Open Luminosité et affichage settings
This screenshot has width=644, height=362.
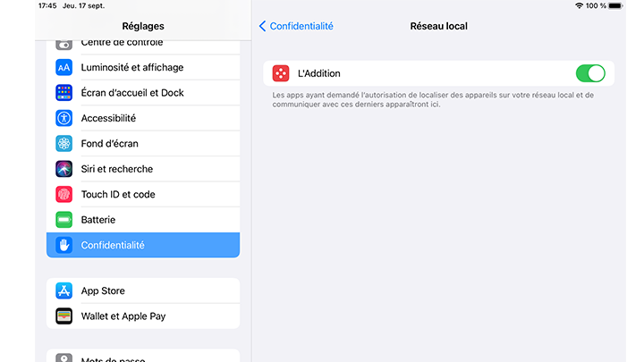tap(143, 67)
